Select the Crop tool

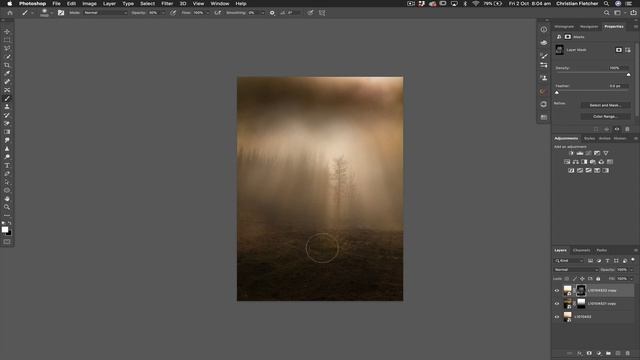click(x=7, y=65)
